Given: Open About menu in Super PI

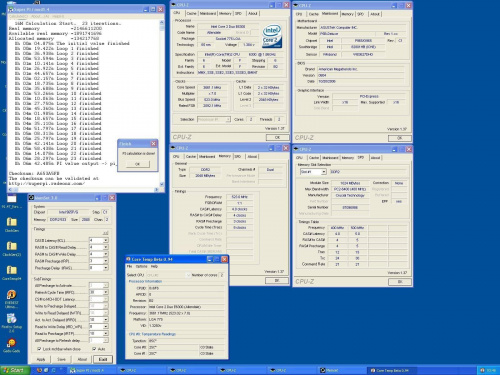Looking at the screenshot, I should pyautogui.click(x=40, y=16).
